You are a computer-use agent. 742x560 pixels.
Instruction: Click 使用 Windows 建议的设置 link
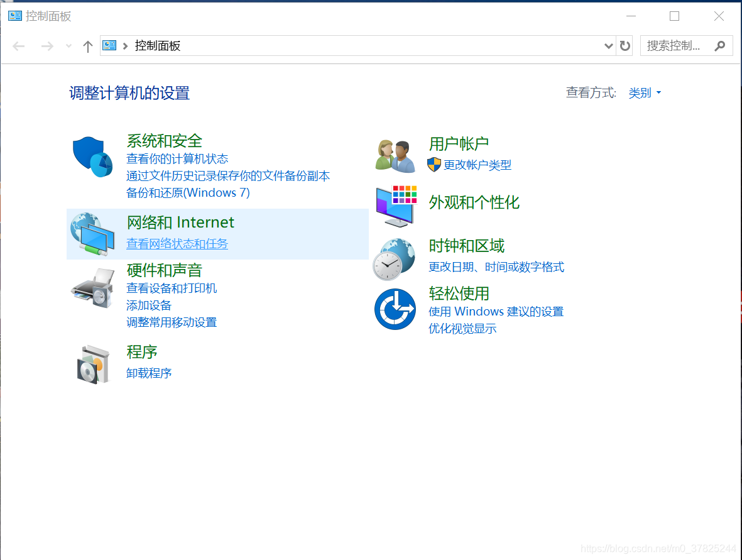(x=496, y=312)
